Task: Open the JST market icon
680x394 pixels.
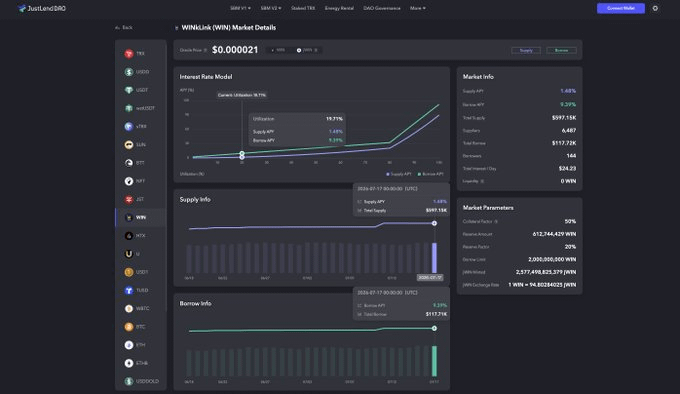Action: point(129,199)
